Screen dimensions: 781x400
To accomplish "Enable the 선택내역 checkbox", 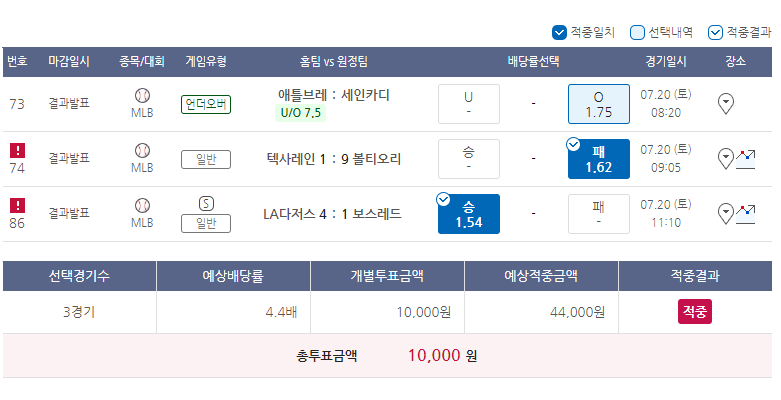I will (x=637, y=32).
